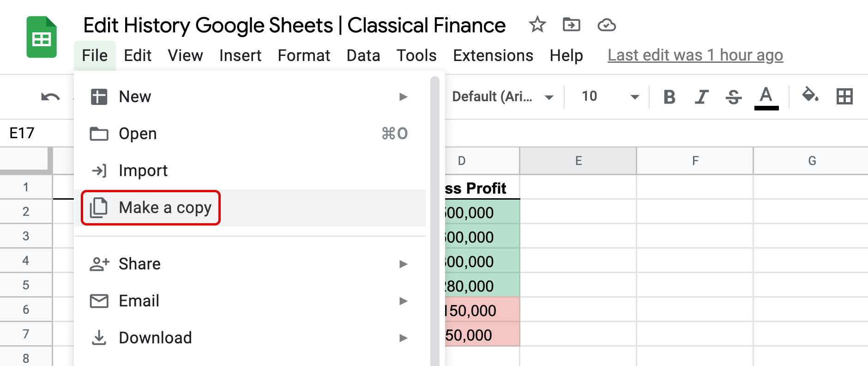The image size is (868, 366).
Task: Open the font family dropdown
Action: coord(503,97)
